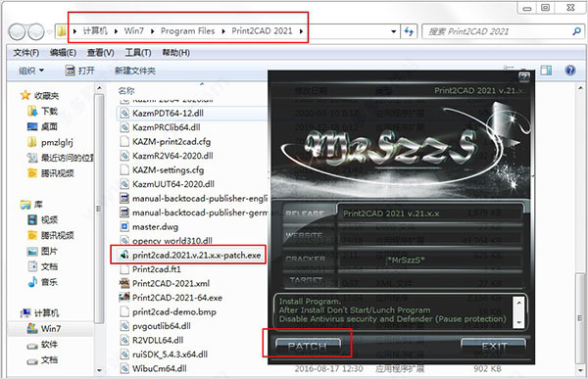Open the 编辑(E) menu

tap(63, 53)
